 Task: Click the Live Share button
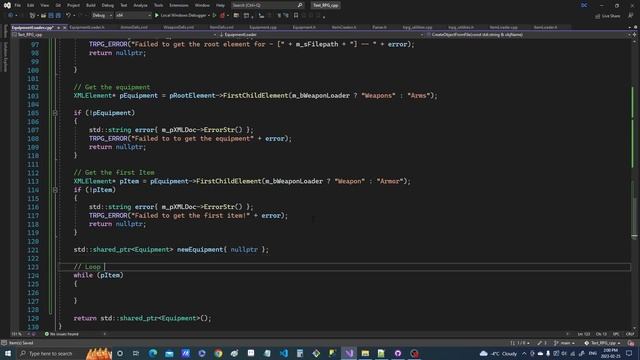pyautogui.click(x=607, y=16)
